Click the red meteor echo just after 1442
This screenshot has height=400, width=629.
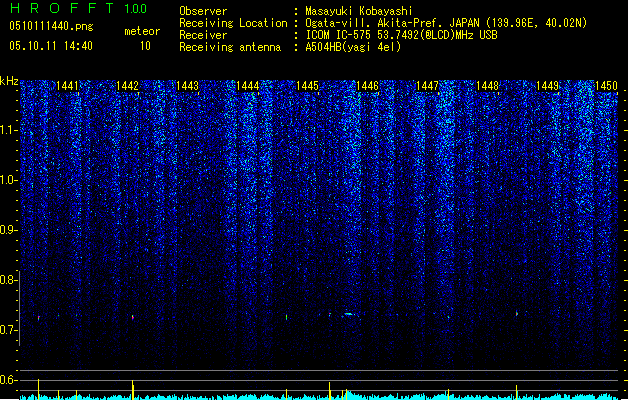pyautogui.click(x=133, y=317)
